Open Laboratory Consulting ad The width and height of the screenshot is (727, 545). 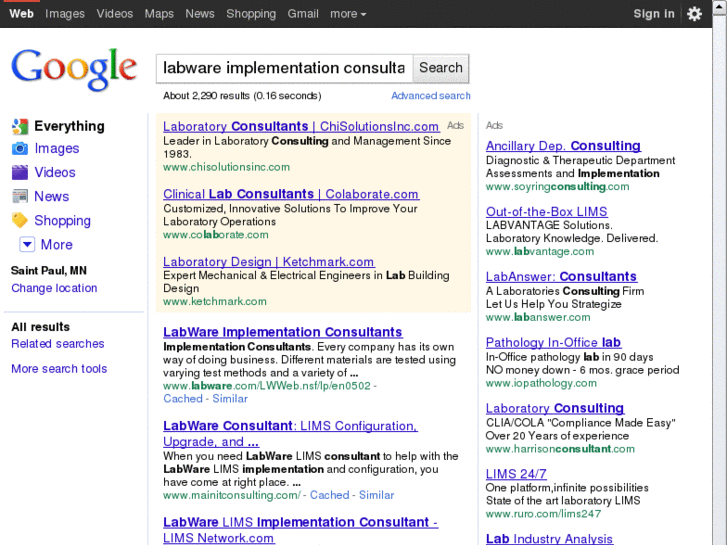[x=555, y=408]
